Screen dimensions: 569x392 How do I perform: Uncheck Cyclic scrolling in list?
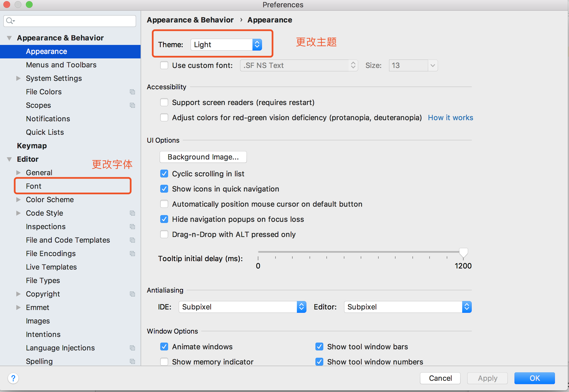point(164,174)
